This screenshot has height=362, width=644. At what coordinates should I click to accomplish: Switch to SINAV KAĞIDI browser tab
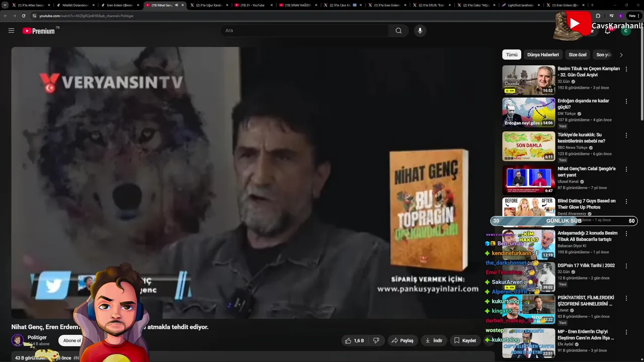297,5
